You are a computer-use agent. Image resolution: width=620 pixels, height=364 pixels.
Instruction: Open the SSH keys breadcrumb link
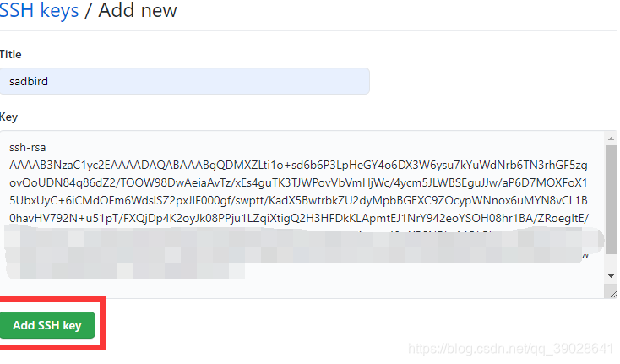click(x=39, y=10)
